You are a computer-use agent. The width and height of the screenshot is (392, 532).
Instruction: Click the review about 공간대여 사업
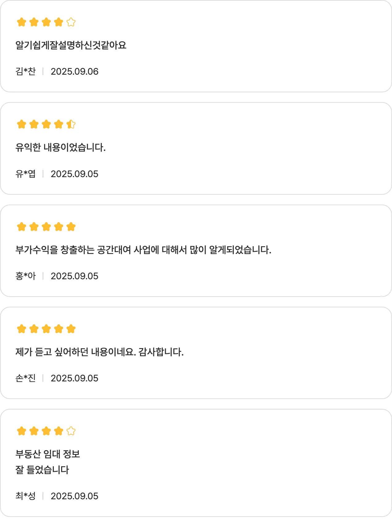[143, 250]
